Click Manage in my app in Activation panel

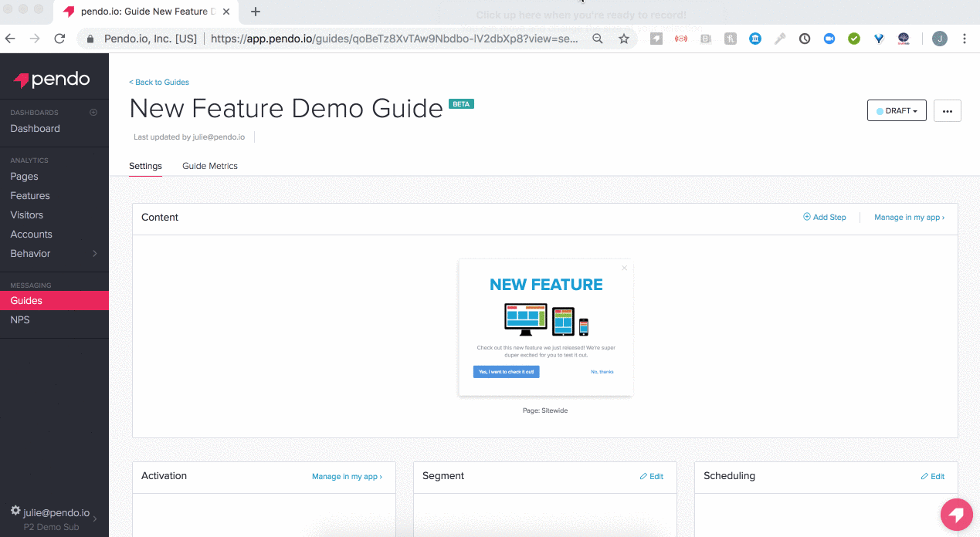coord(347,477)
